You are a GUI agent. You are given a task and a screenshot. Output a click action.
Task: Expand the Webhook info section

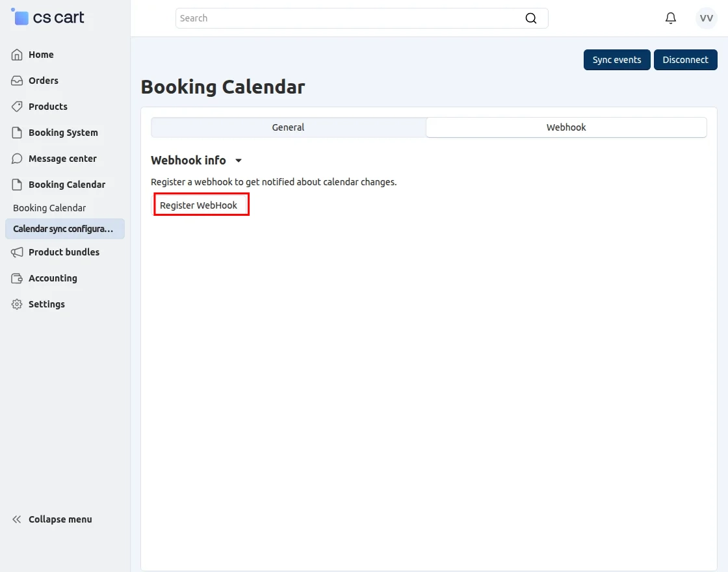pyautogui.click(x=238, y=160)
